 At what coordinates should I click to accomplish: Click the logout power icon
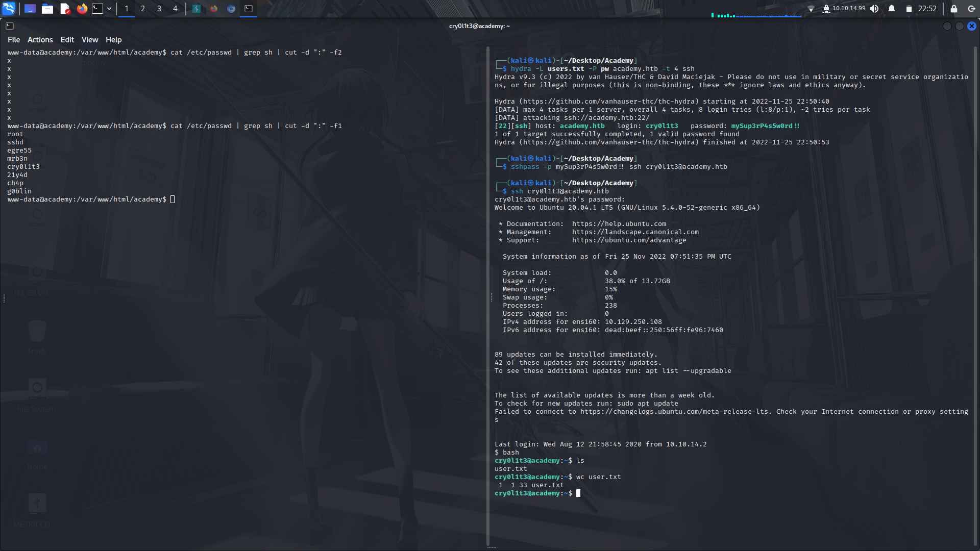pyautogui.click(x=970, y=9)
